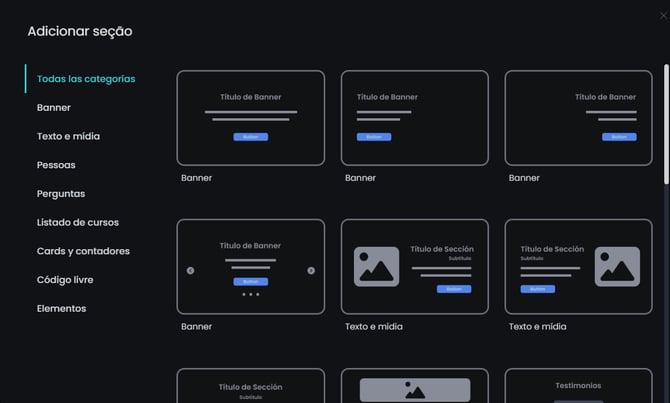Click previous arrow in carousel Banner preview
The width and height of the screenshot is (670, 403).
pyautogui.click(x=191, y=271)
